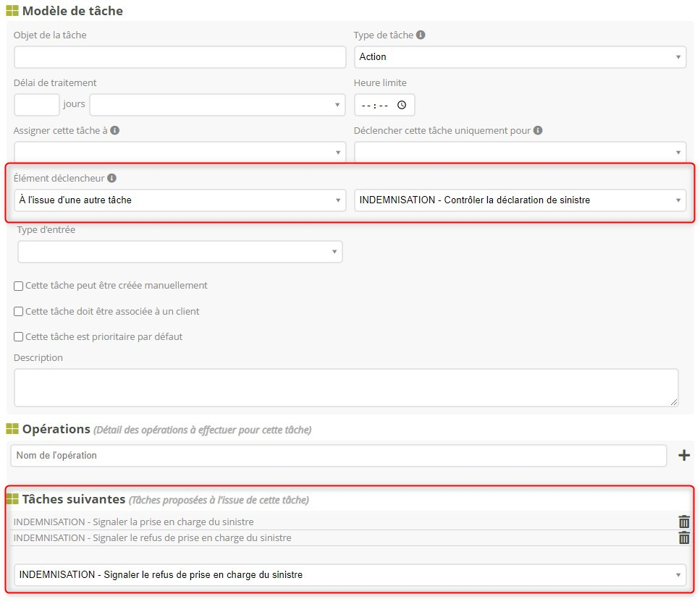The image size is (700, 604).
Task: Open the next-task selector dropdown at bottom
Action: 350,575
